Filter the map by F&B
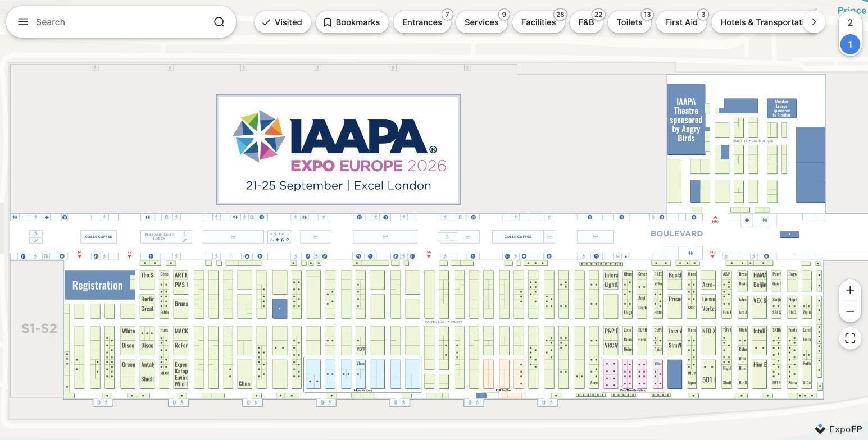The height and width of the screenshot is (440, 868). [586, 22]
